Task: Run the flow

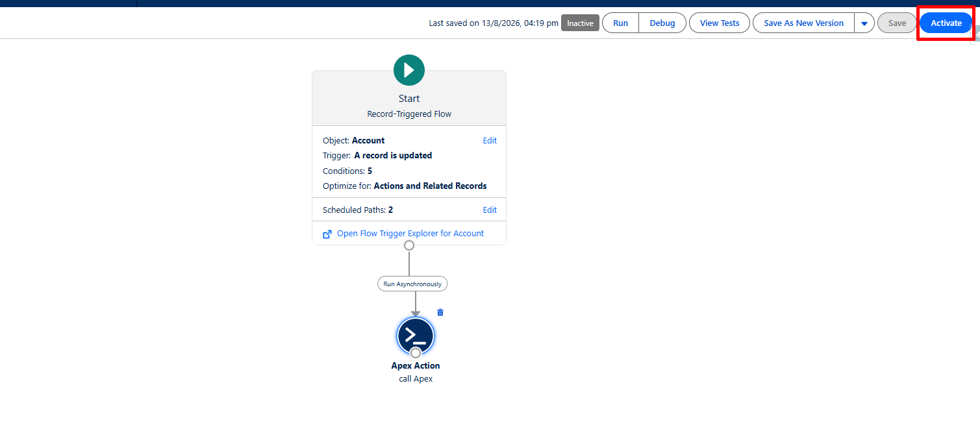Action: point(621,23)
